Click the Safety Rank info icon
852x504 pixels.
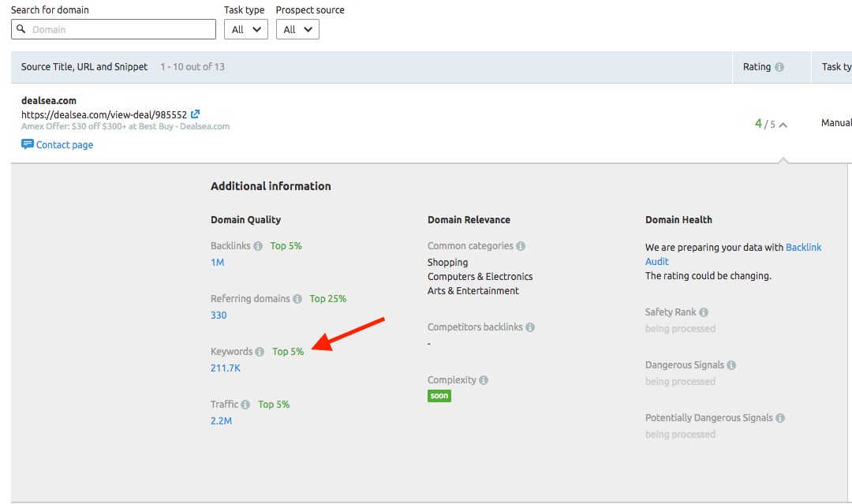click(704, 312)
